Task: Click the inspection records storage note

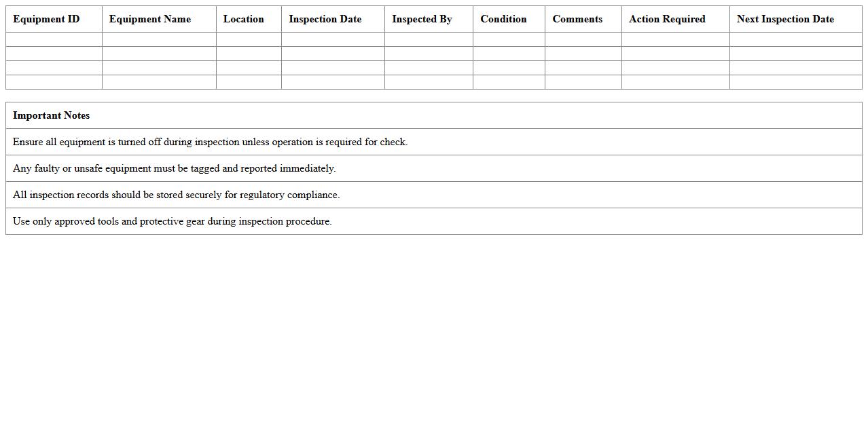Action: (176, 195)
